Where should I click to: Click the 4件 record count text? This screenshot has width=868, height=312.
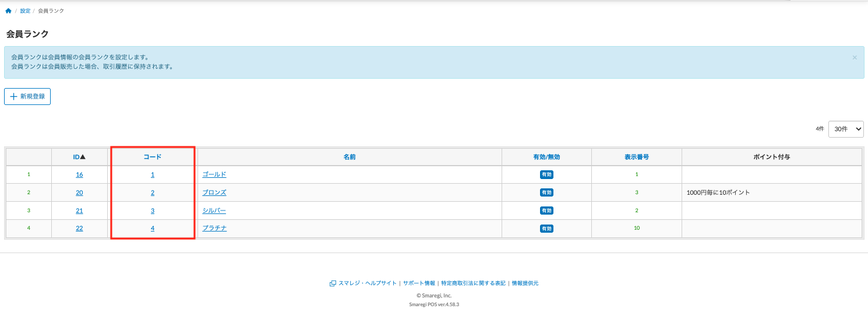820,129
